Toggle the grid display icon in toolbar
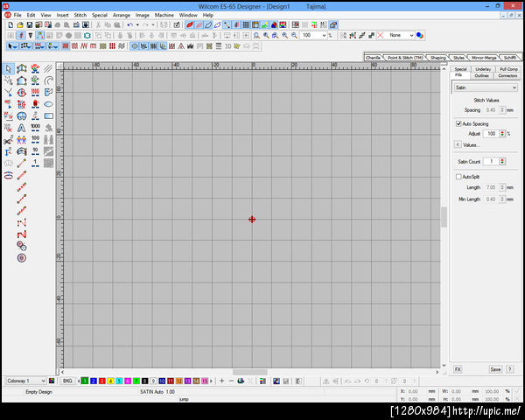This screenshot has width=525, height=420. pyautogui.click(x=246, y=24)
